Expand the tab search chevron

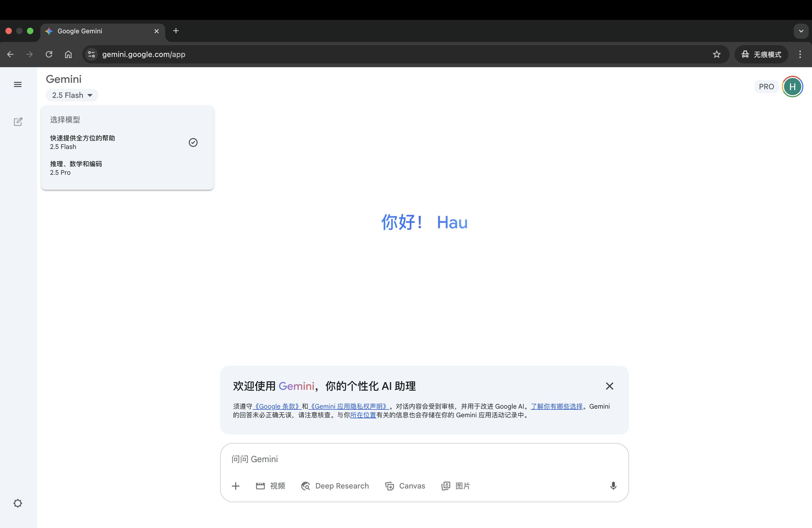tap(801, 31)
